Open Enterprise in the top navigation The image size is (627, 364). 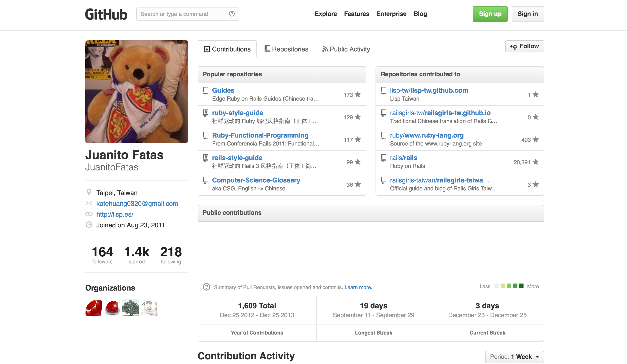click(x=391, y=14)
